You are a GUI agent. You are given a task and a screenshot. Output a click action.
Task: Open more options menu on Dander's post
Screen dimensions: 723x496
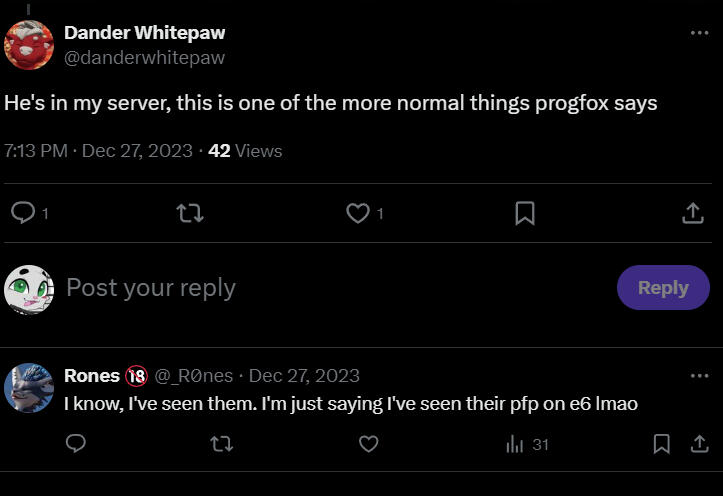click(x=699, y=33)
